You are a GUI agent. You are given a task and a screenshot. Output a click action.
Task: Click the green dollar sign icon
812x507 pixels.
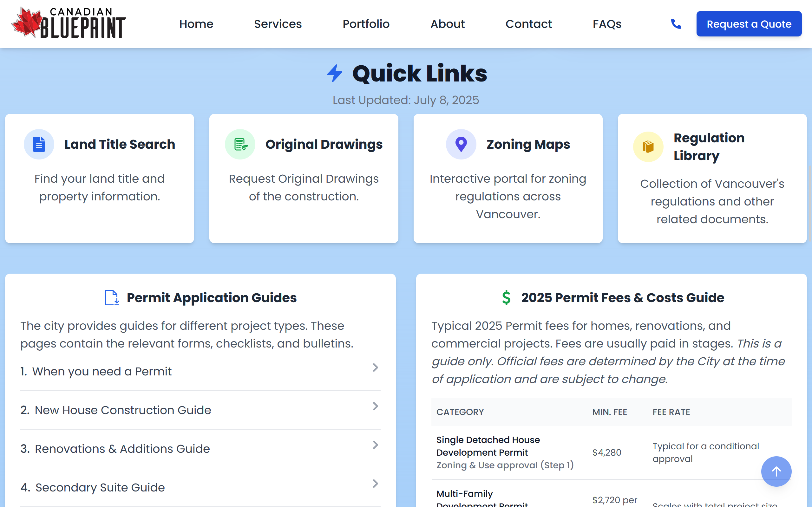tap(506, 298)
